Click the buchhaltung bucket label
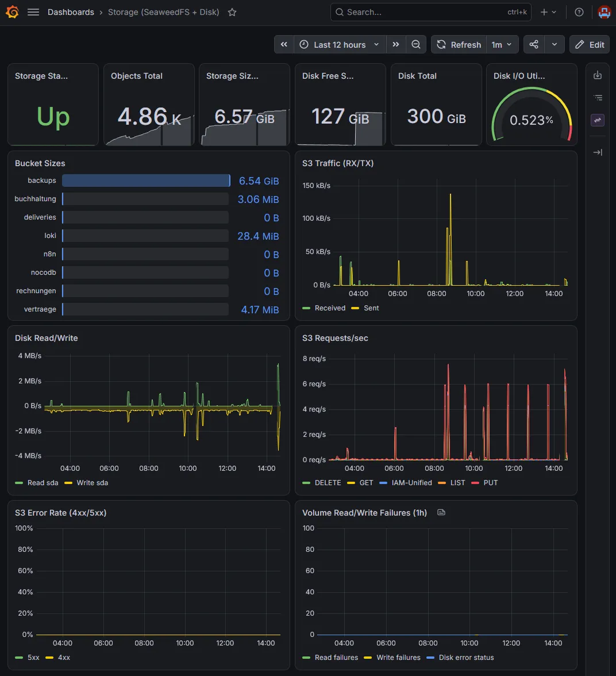This screenshot has height=676, width=616. 36,199
